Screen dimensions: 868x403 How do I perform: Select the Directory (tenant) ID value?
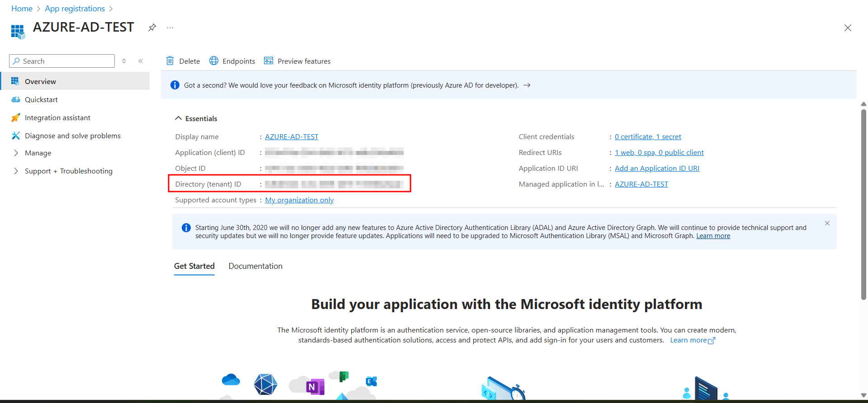(334, 184)
